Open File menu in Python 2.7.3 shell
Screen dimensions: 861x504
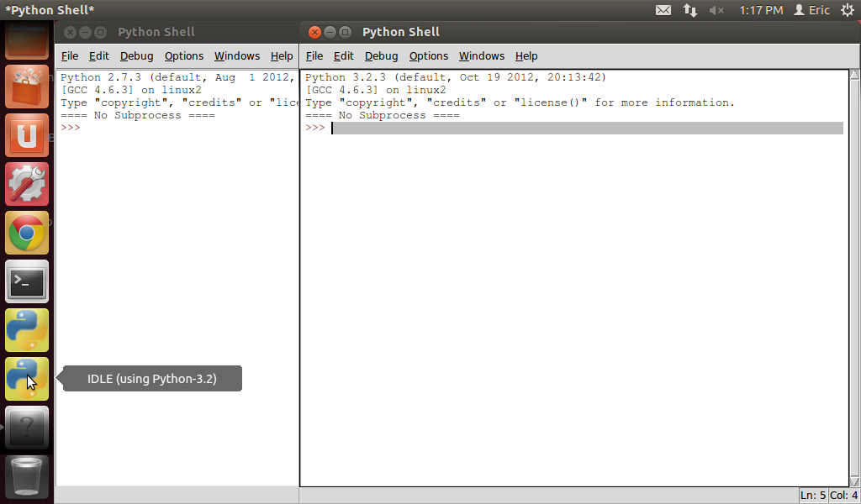pos(69,56)
